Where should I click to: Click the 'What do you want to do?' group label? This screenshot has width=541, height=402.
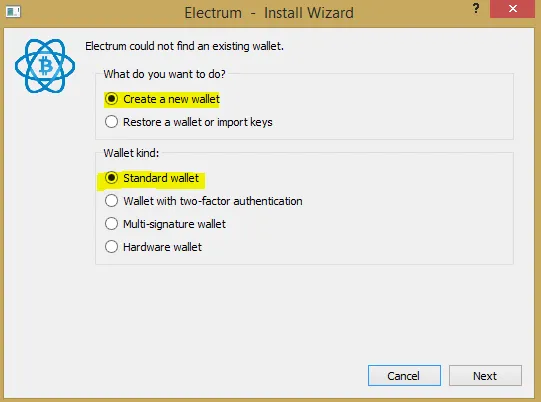coord(164,74)
